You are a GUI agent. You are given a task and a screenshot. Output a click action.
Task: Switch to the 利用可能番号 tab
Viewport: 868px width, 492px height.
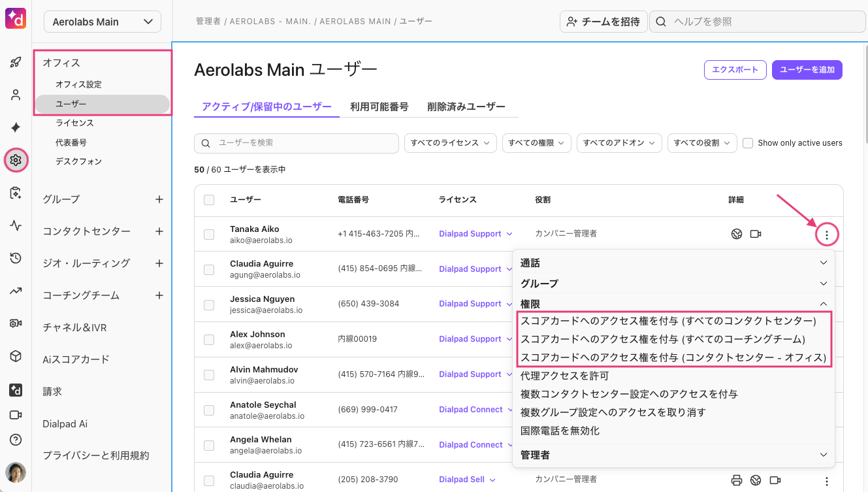379,107
